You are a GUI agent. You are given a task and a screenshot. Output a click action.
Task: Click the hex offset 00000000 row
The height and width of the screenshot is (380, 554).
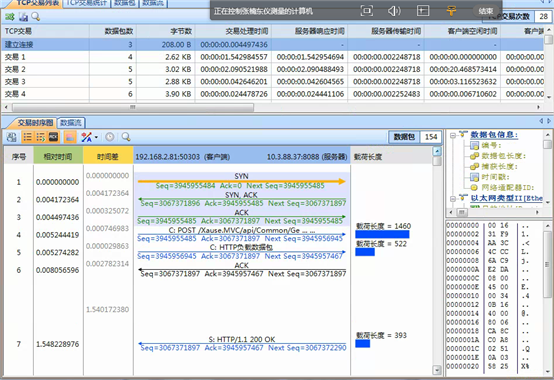[x=463, y=225]
